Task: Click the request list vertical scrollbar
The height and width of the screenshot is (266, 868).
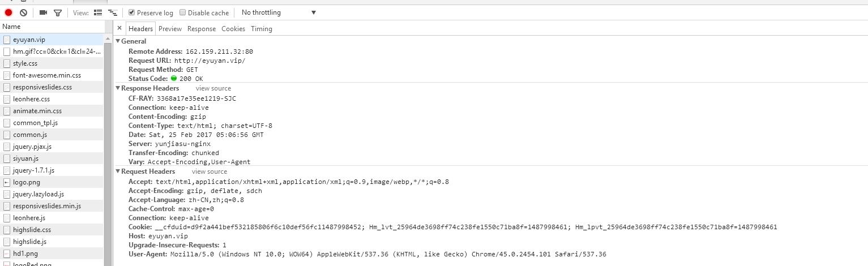Action: (108, 141)
